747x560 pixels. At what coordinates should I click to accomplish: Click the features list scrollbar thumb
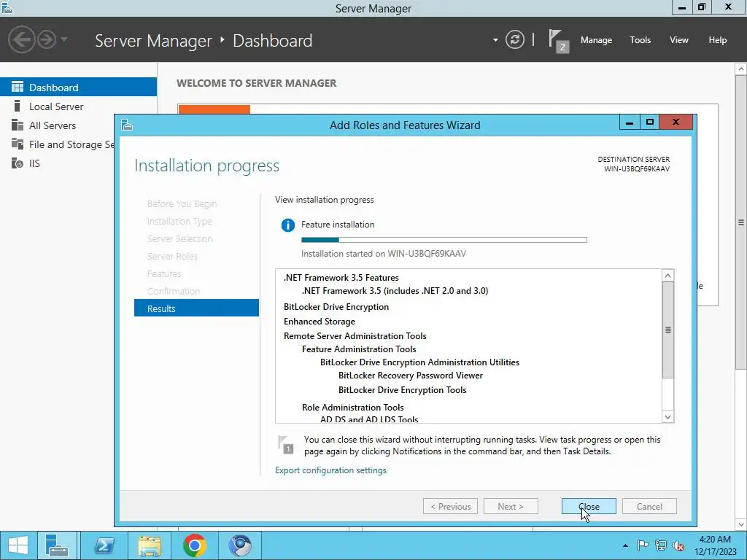coord(668,330)
